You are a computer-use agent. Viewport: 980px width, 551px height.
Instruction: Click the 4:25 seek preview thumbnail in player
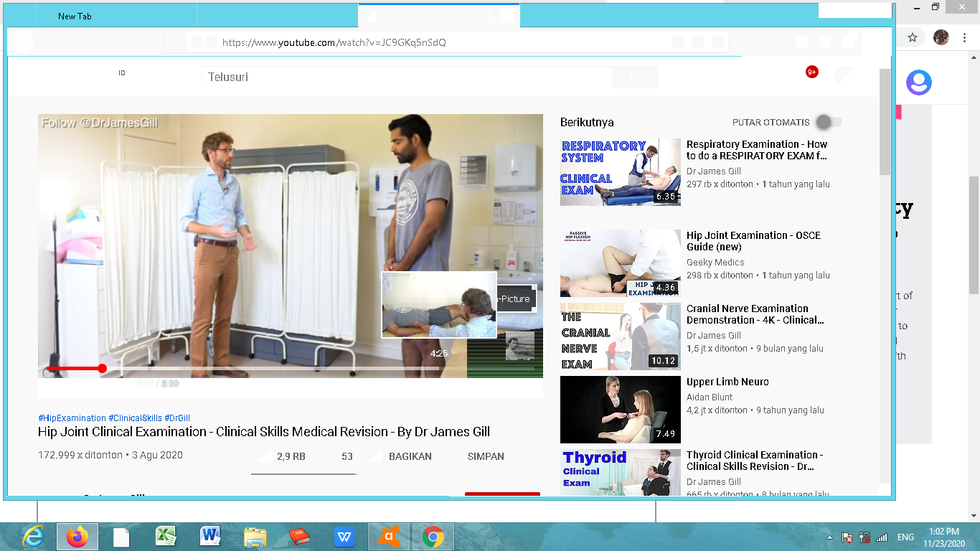click(x=439, y=305)
